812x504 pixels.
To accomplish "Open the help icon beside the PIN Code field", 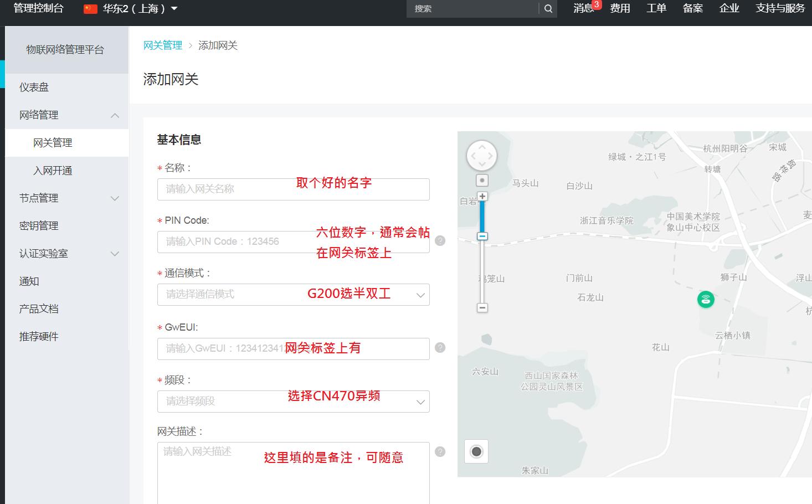I will (440, 241).
